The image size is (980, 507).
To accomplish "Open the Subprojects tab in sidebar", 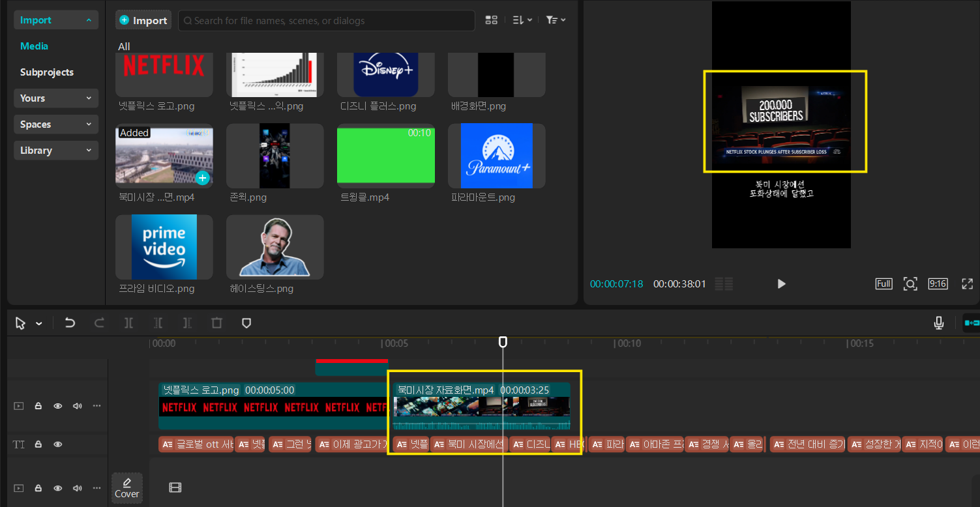I will click(x=47, y=72).
